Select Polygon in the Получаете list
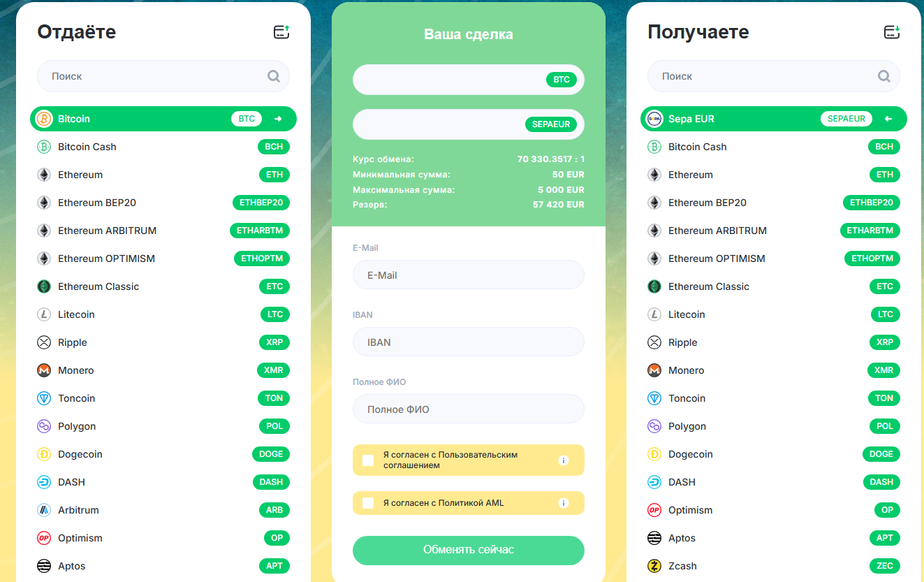Viewport: 924px width, 582px height. [774, 426]
